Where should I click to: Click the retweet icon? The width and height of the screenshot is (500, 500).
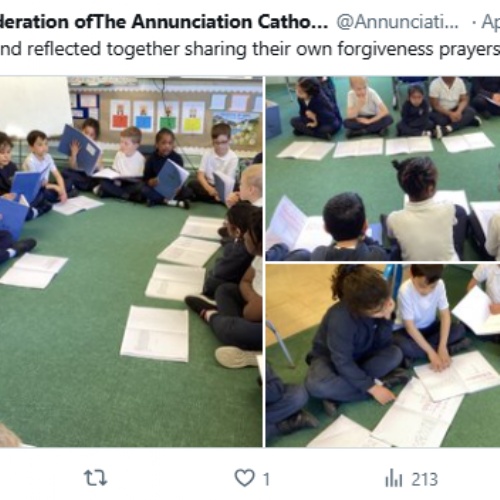[95, 478]
